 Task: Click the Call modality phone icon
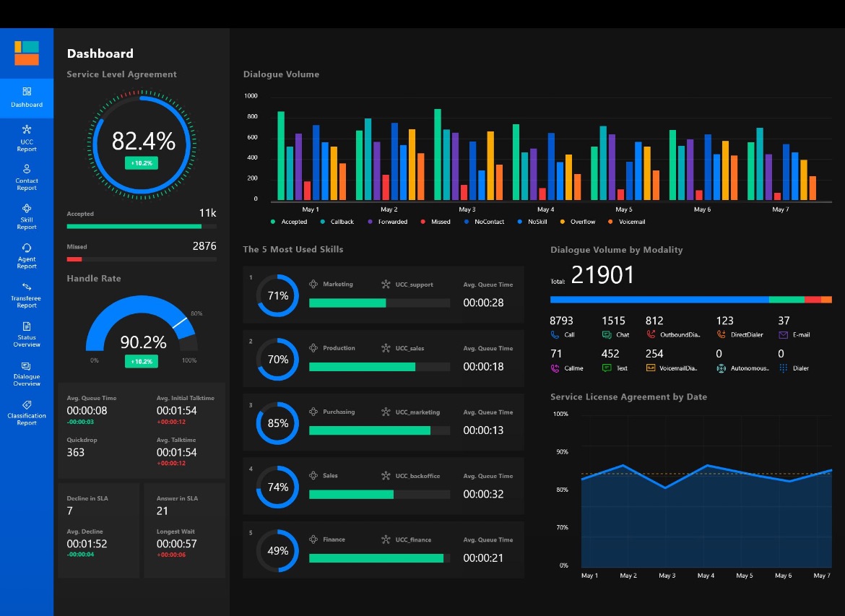pos(555,335)
